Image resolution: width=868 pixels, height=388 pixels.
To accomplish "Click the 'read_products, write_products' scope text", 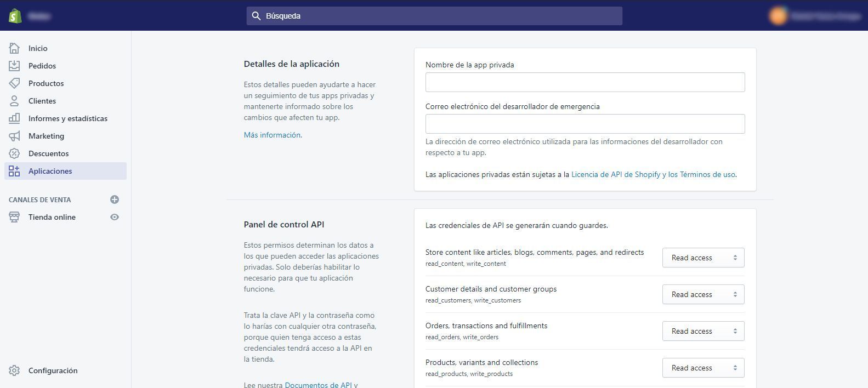I will coord(469,374).
